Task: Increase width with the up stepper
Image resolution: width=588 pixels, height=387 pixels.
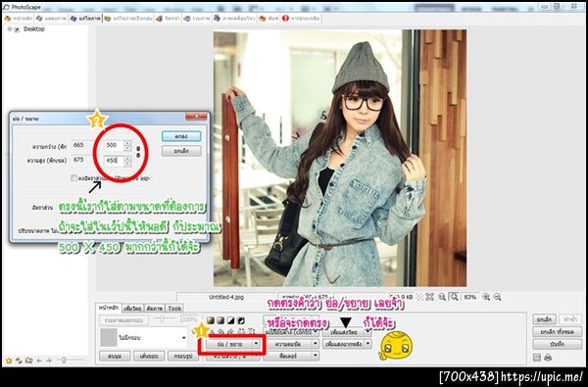Action: point(127,143)
